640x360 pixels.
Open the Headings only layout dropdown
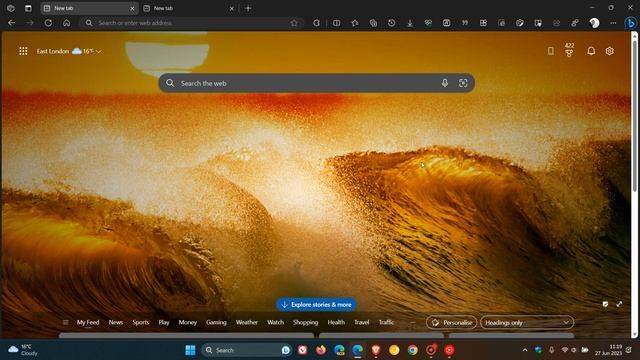click(527, 322)
